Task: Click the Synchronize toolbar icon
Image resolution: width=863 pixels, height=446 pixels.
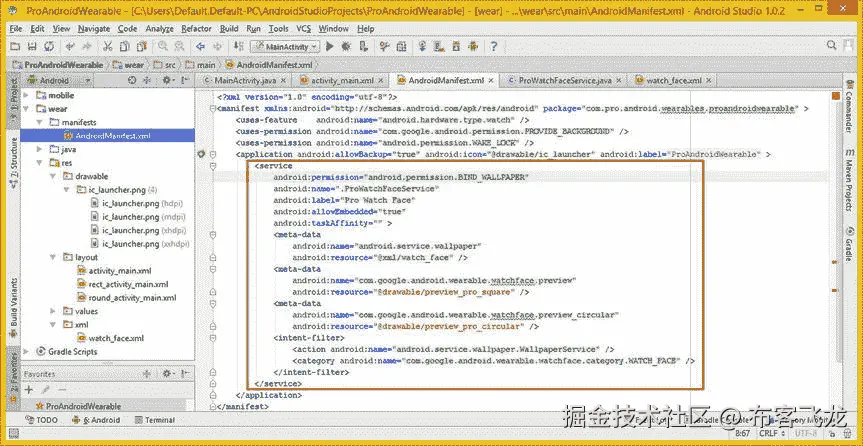Action: coord(50,46)
